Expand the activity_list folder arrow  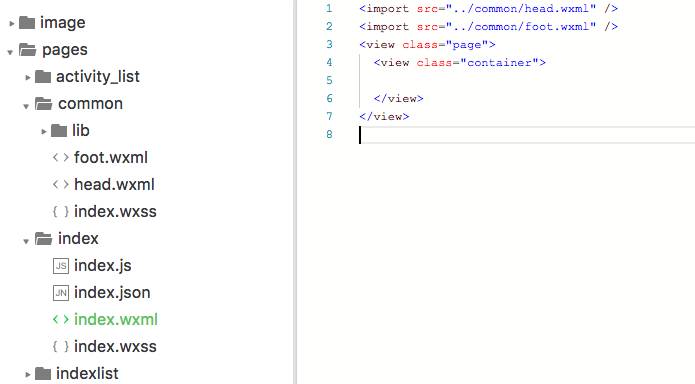tap(28, 78)
